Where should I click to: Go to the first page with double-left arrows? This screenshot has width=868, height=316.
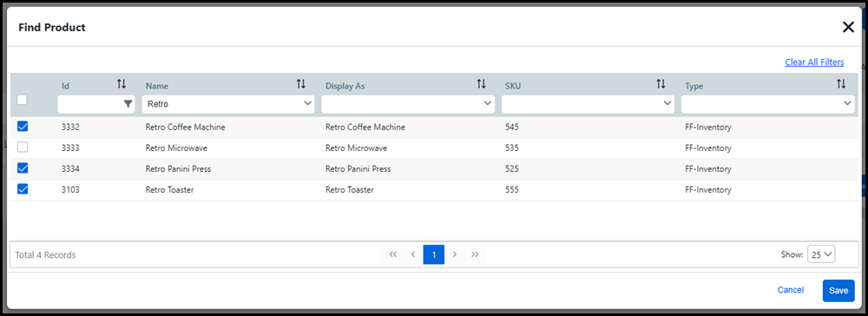point(393,254)
